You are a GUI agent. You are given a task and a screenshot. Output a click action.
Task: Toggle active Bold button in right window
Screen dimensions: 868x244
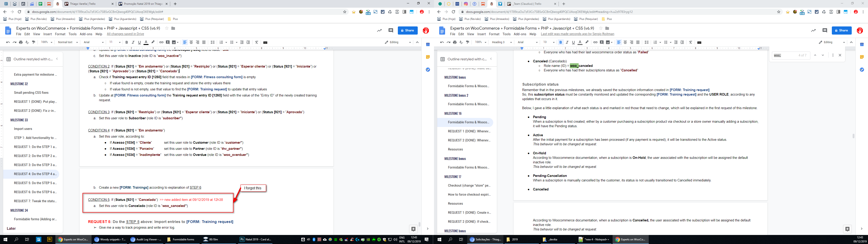point(560,42)
